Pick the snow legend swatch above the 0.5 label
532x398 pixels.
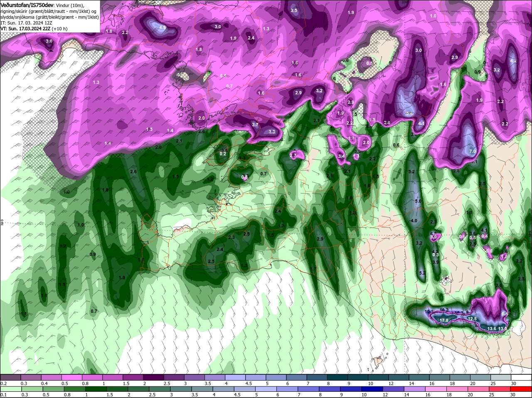click(71, 377)
